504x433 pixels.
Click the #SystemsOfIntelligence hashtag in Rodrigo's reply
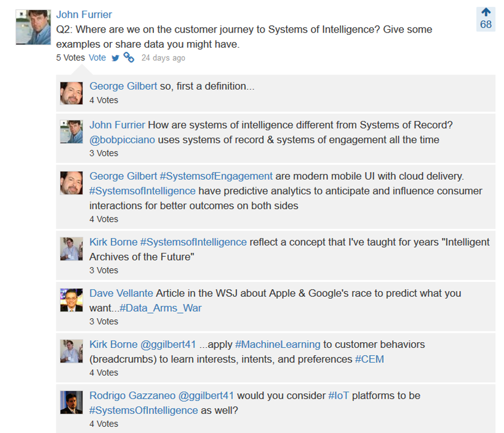(x=143, y=410)
